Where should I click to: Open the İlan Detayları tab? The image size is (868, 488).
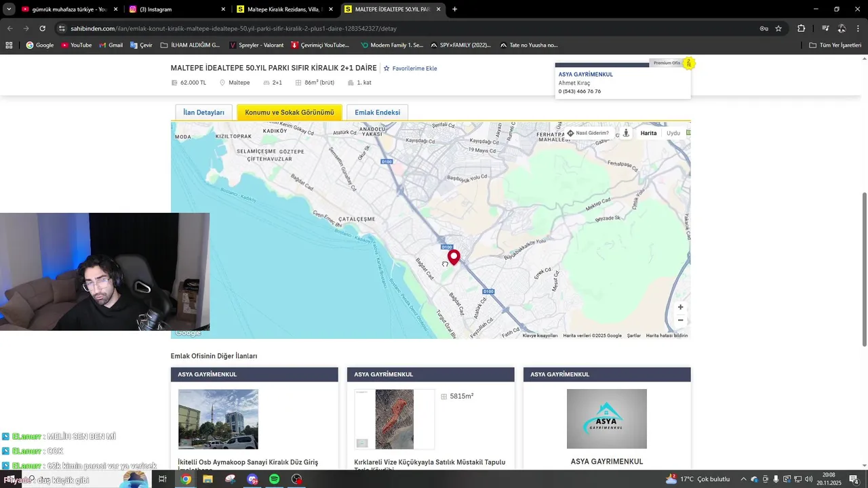[203, 113]
